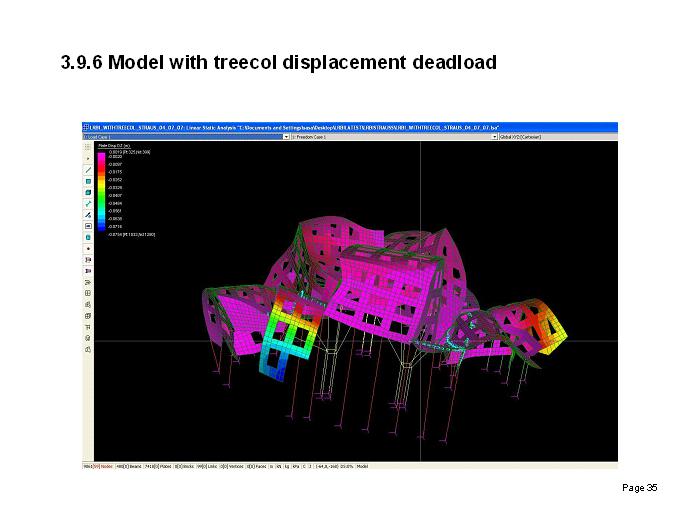Click the rainbow-colored displaced plate panel in model

point(292,337)
